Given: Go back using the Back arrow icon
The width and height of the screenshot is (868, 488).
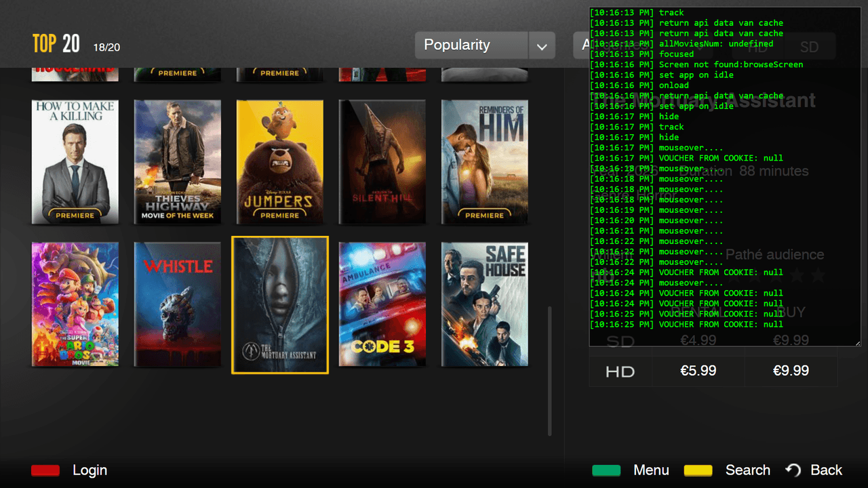Looking at the screenshot, I should (793, 470).
